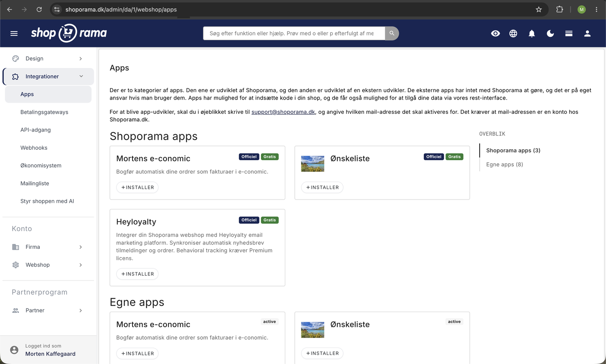Click the Firma building icon

[x=16, y=247]
